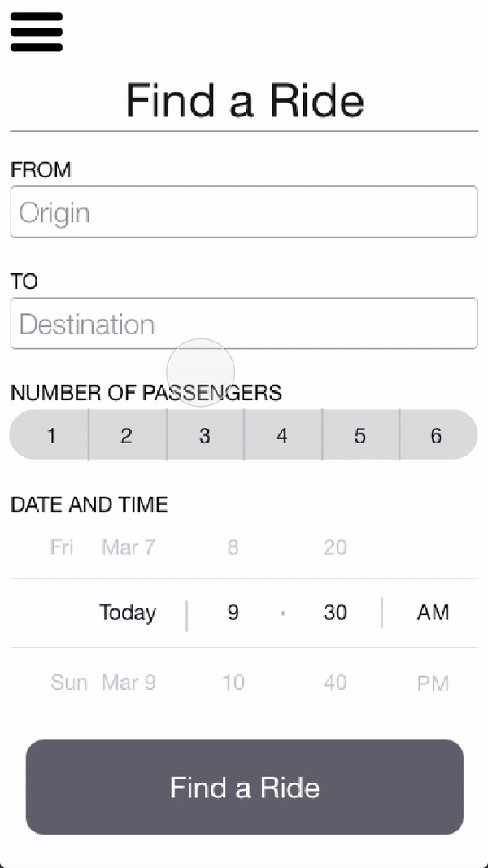Choose 20 minutes in picker
The width and height of the screenshot is (488, 868).
tap(335, 547)
